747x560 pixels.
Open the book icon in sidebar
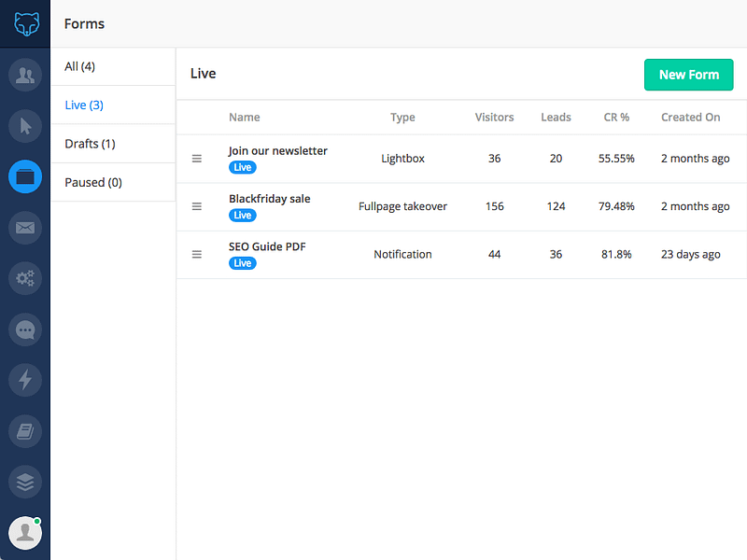[25, 431]
